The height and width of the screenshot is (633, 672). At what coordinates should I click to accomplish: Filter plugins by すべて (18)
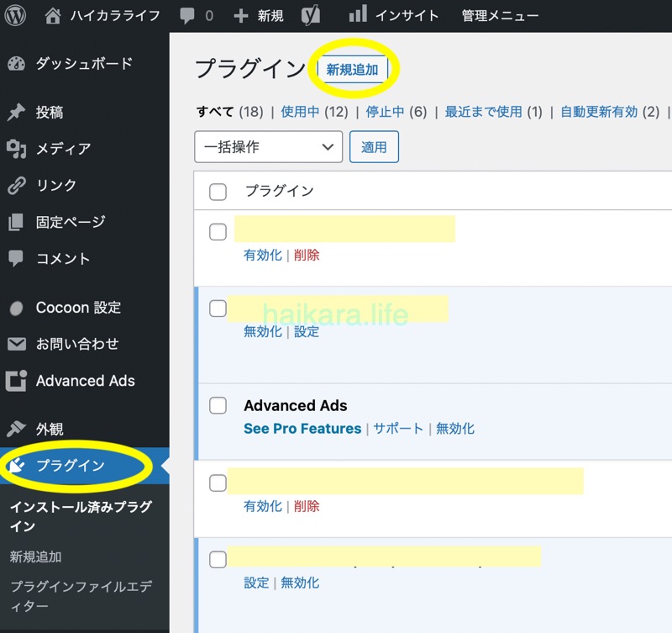[229, 112]
